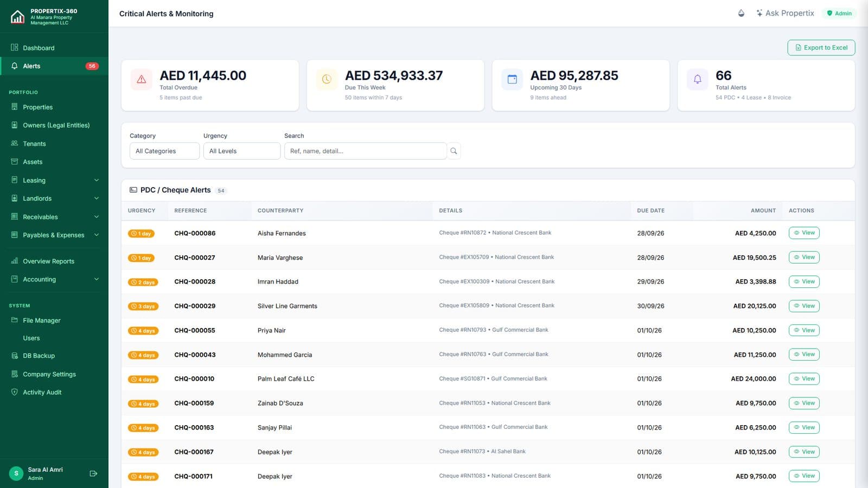This screenshot has width=868, height=488.
Task: Expand the Leasing submenu chevron
Action: coord(97,180)
